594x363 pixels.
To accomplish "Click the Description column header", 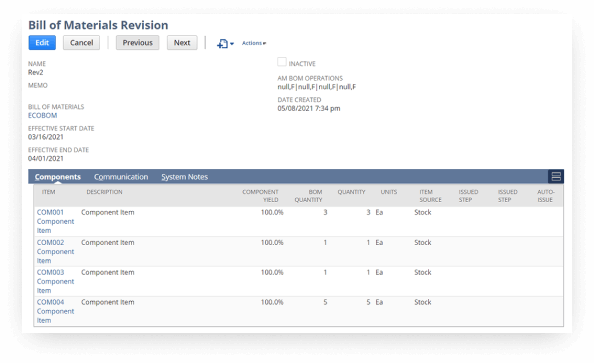I will point(105,192).
